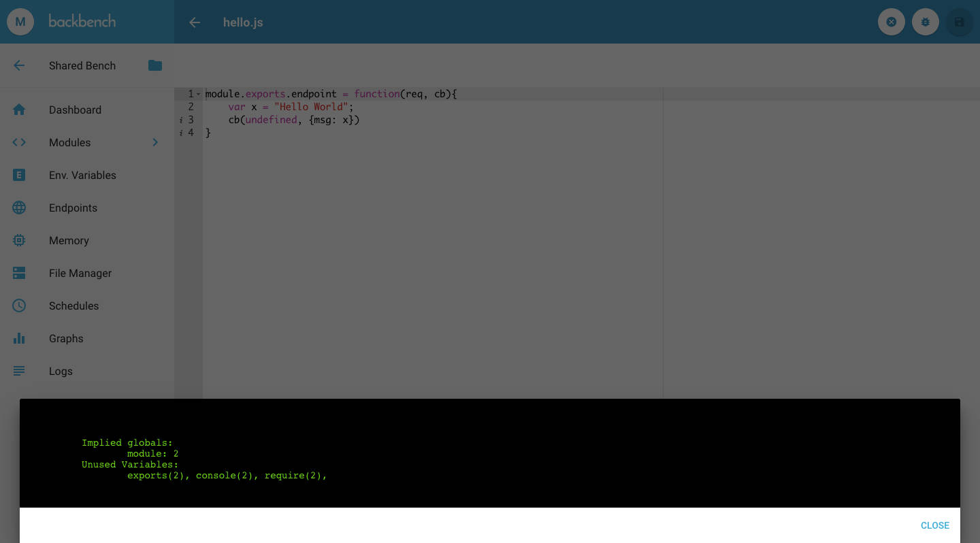Open File Manager from the sidebar
The height and width of the screenshot is (543, 980).
click(x=80, y=273)
